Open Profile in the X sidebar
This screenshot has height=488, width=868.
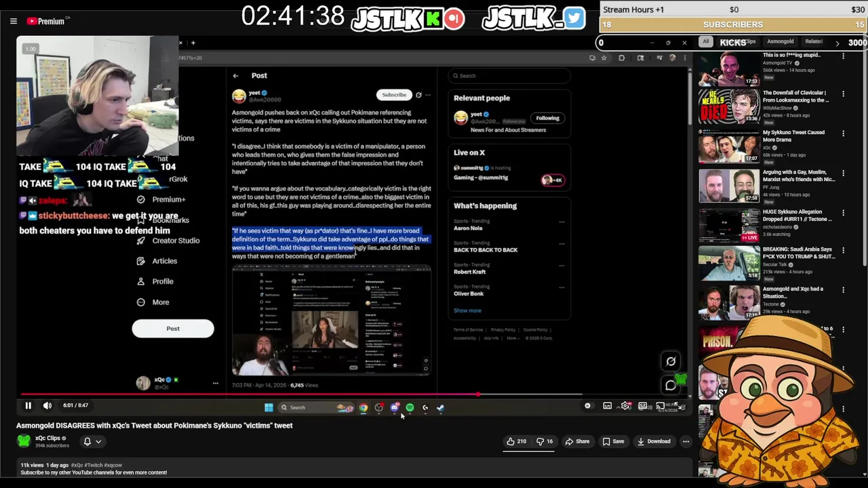point(155,281)
